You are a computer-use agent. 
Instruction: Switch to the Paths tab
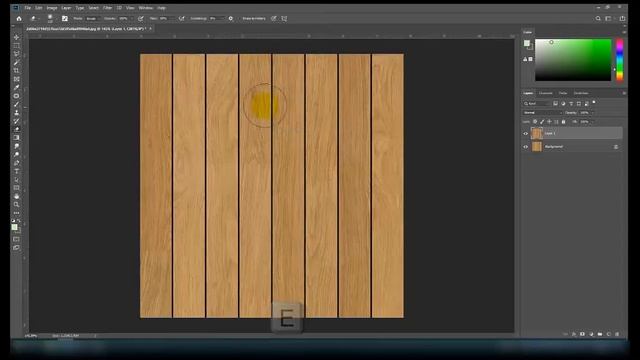coord(563,93)
